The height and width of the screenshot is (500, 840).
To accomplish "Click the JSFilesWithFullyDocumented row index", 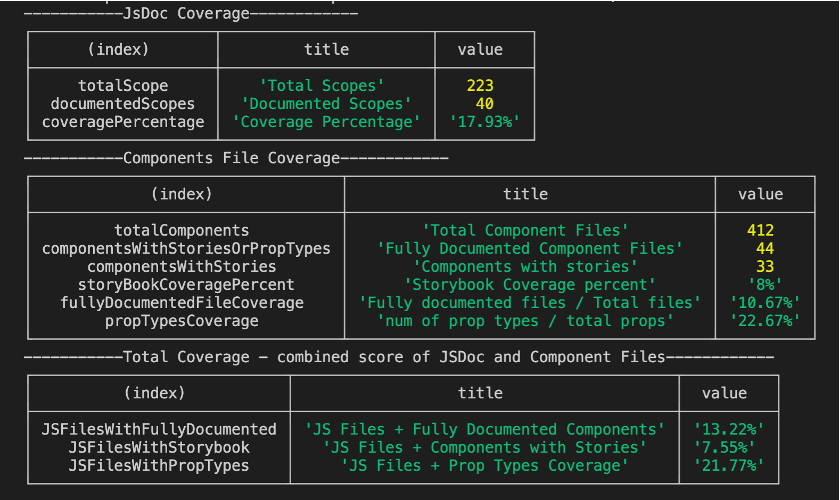I will 159,429.
